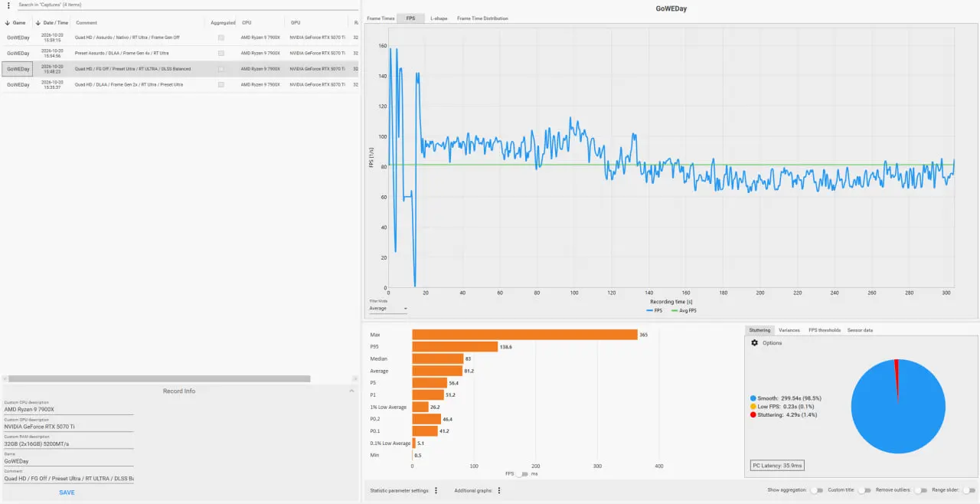Save the record info with SAVE

(67, 493)
